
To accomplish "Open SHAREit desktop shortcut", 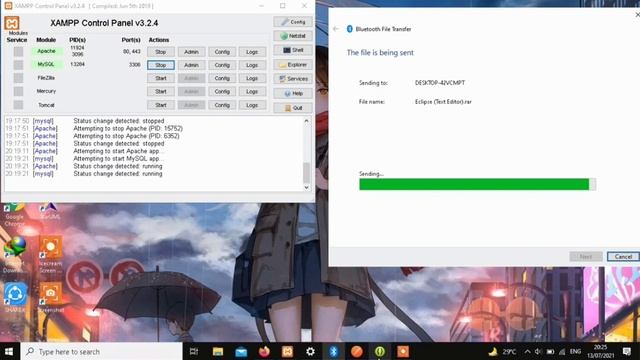I will pos(15,298).
